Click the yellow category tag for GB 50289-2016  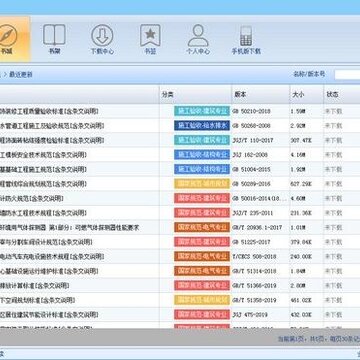pyautogui.click(x=202, y=184)
